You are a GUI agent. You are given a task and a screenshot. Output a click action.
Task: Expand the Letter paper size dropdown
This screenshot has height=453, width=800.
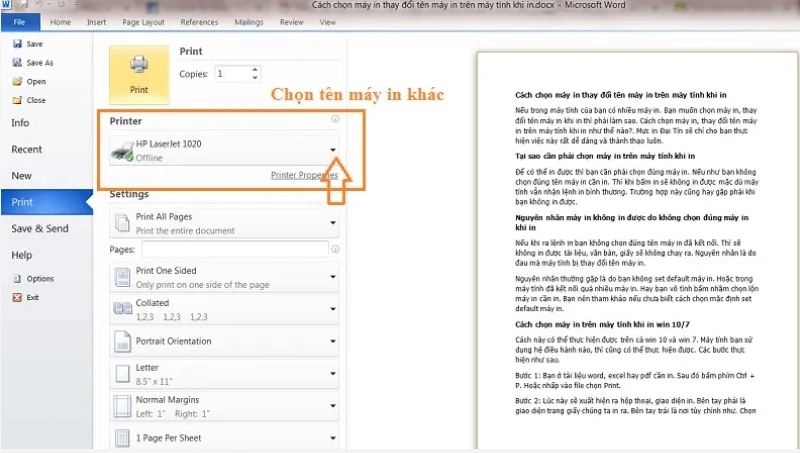[x=333, y=374]
